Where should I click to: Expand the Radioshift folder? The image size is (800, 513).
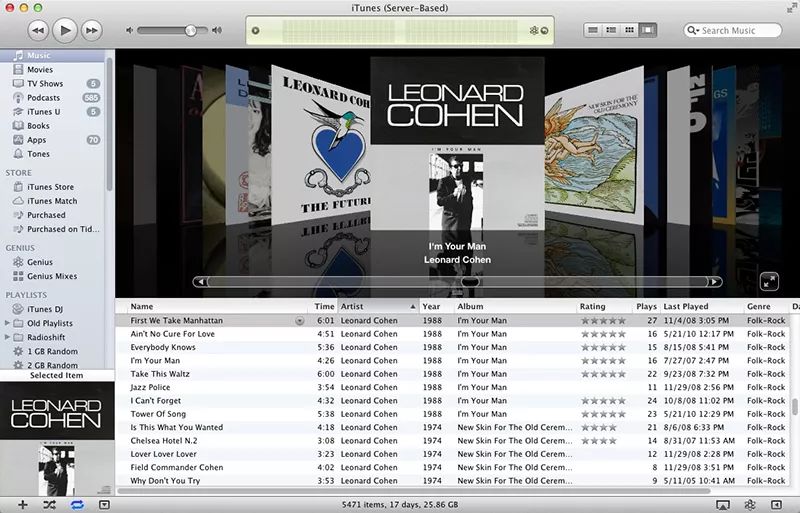(5, 337)
